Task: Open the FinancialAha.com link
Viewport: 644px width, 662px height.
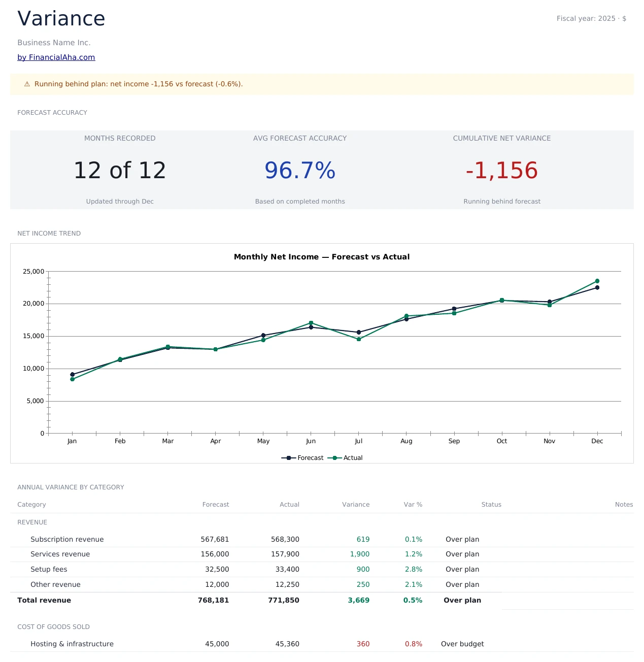Action: (56, 57)
